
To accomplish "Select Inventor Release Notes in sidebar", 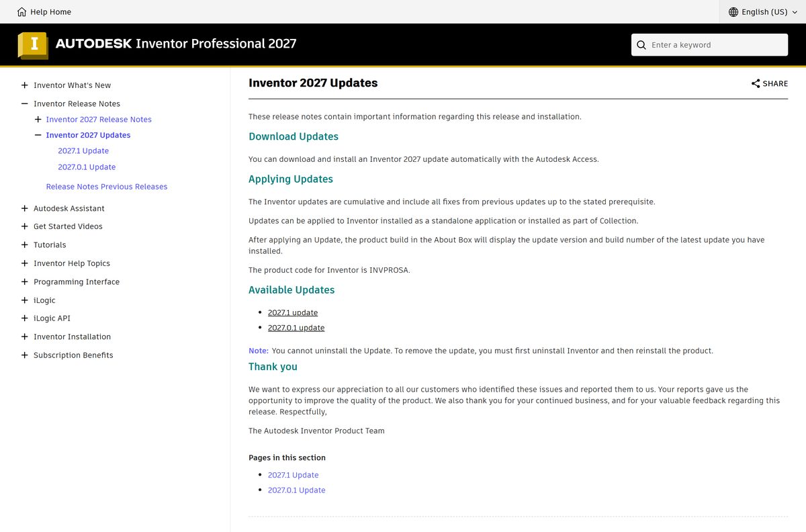I will tap(77, 104).
